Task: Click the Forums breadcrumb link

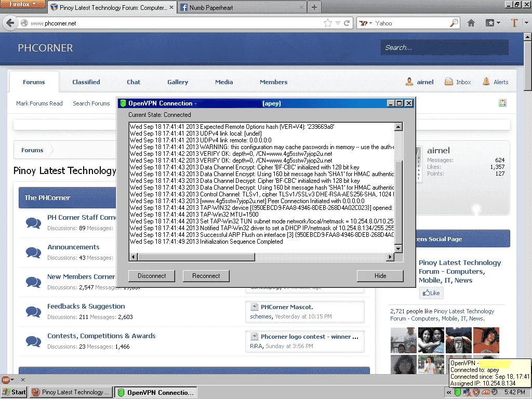Action: tap(32, 150)
